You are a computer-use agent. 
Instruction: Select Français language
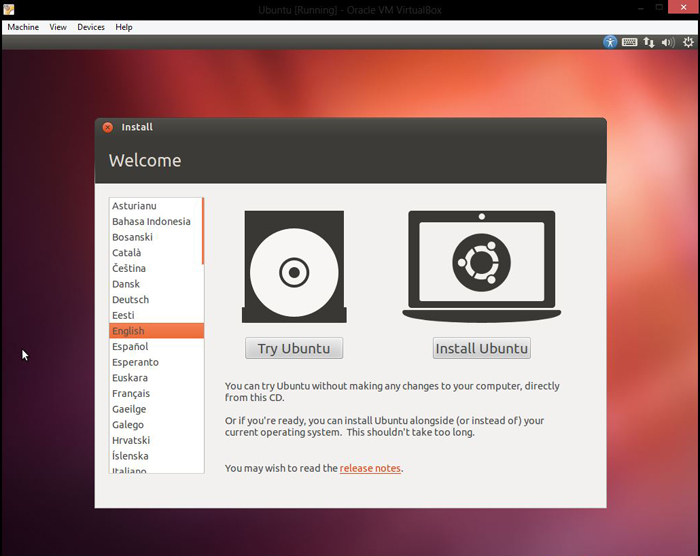point(155,393)
